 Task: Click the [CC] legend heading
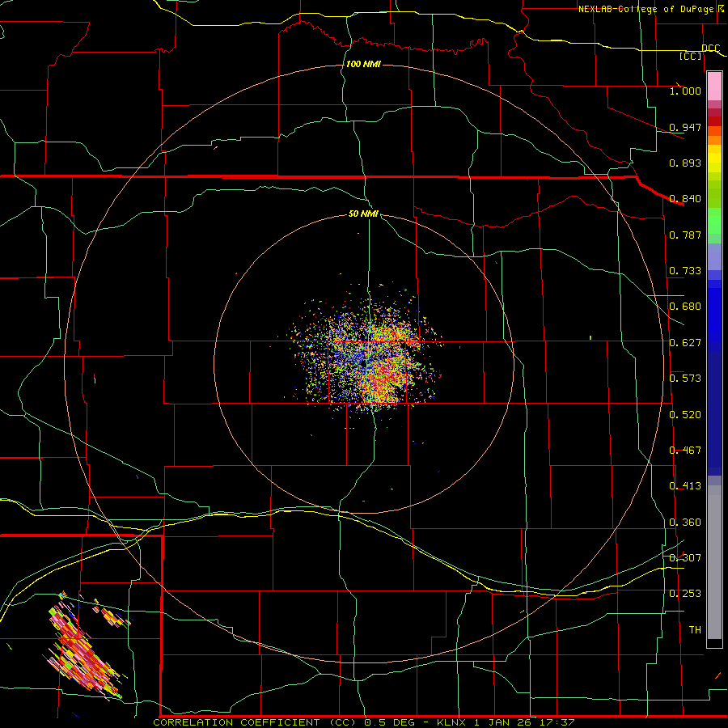point(691,56)
